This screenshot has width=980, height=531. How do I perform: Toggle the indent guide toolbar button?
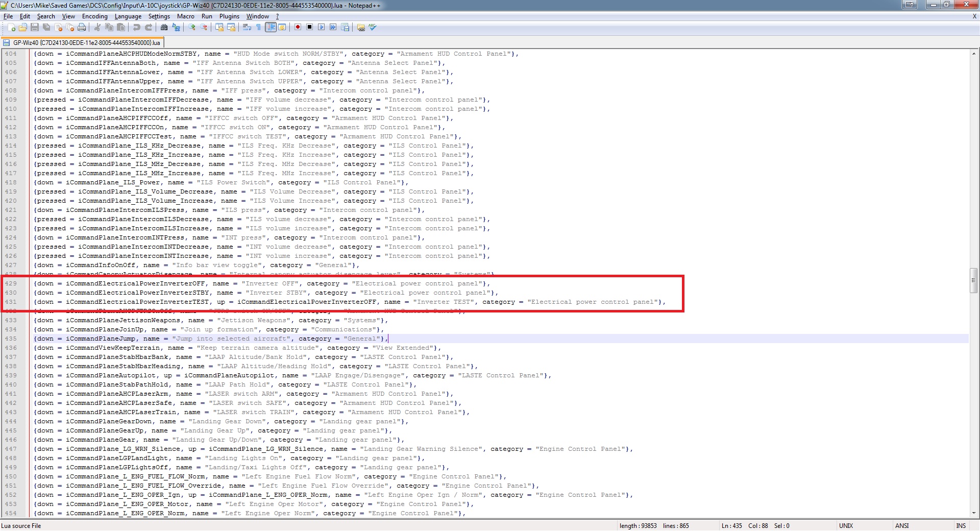coord(271,27)
